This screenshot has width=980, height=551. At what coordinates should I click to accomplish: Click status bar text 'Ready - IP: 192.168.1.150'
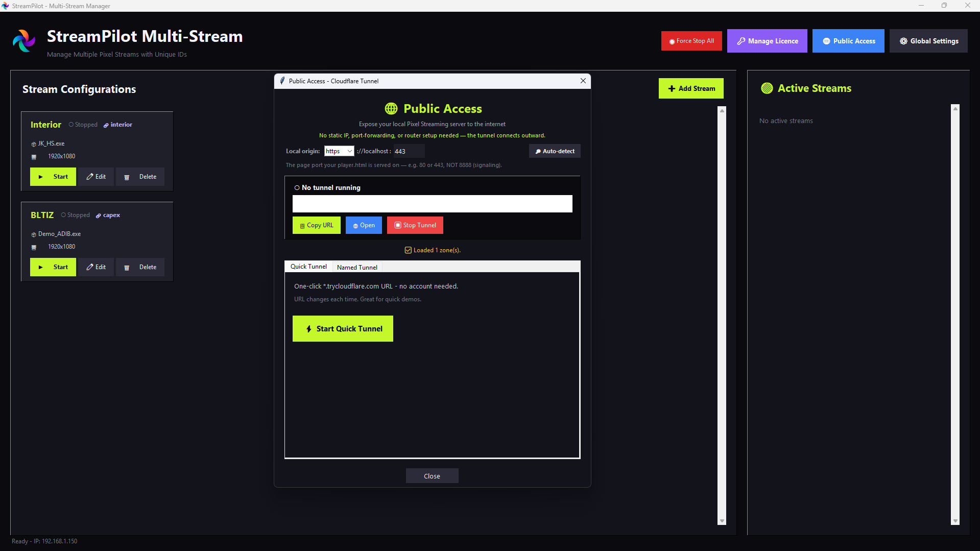coord(44,541)
